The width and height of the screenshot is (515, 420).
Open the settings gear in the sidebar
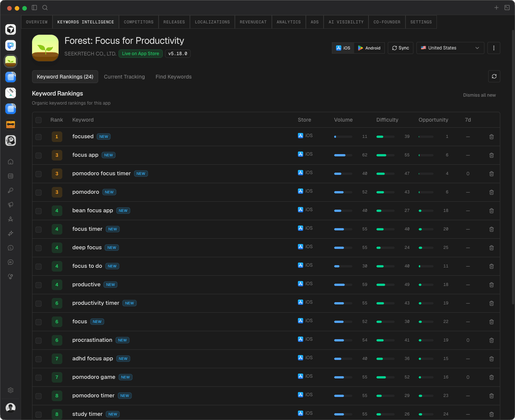pos(11,390)
